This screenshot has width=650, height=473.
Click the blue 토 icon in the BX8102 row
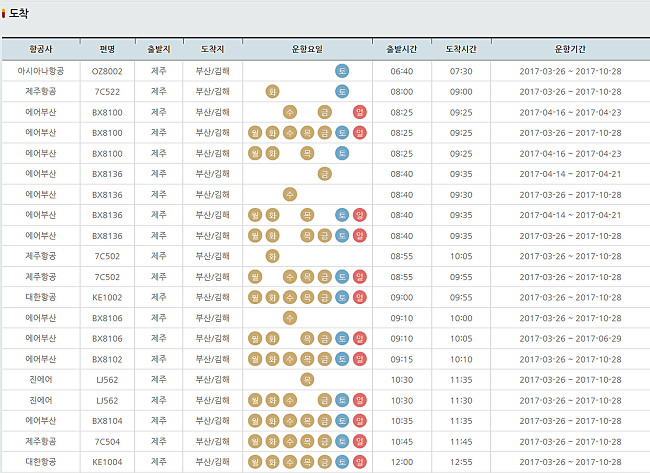click(x=342, y=359)
